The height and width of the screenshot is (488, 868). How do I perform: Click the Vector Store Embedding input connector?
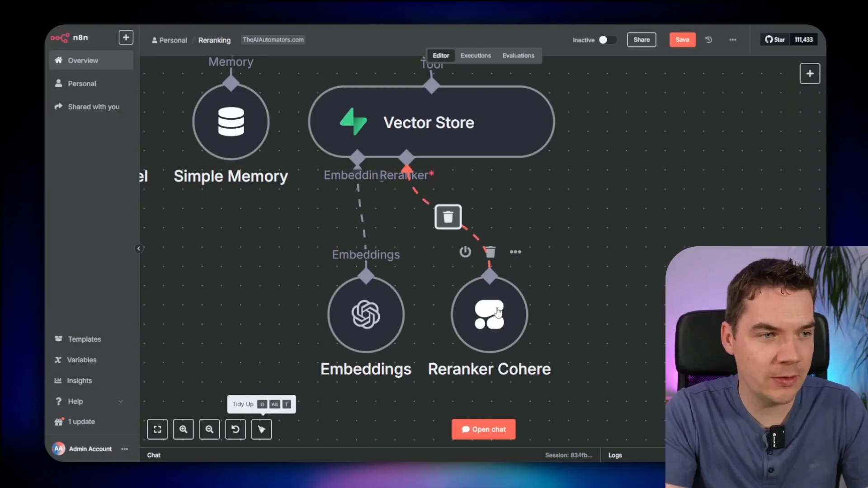358,158
